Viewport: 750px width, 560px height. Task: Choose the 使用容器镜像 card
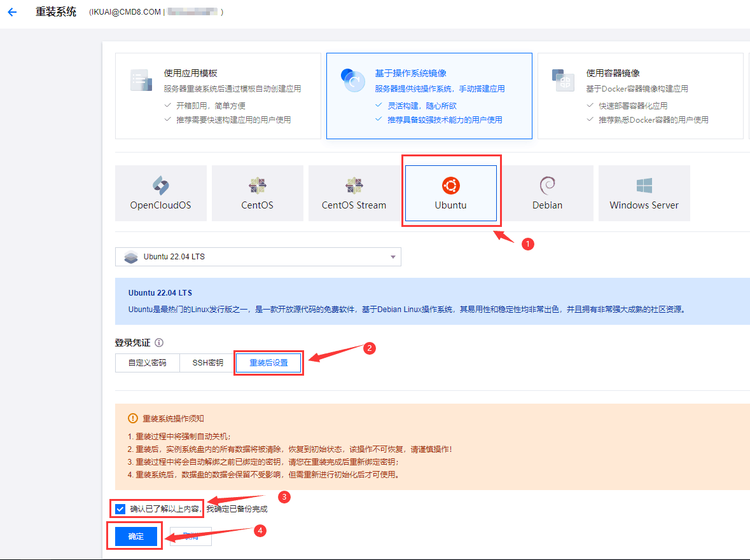640,95
